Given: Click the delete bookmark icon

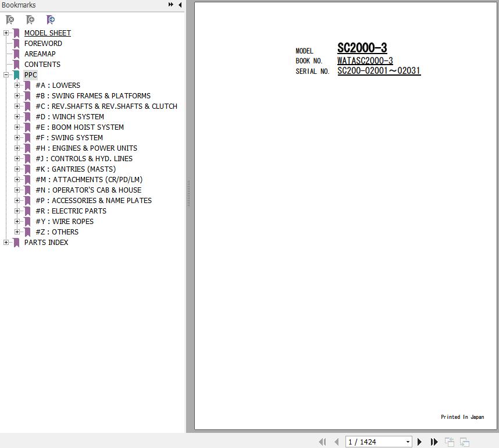Looking at the screenshot, I should (10, 20).
